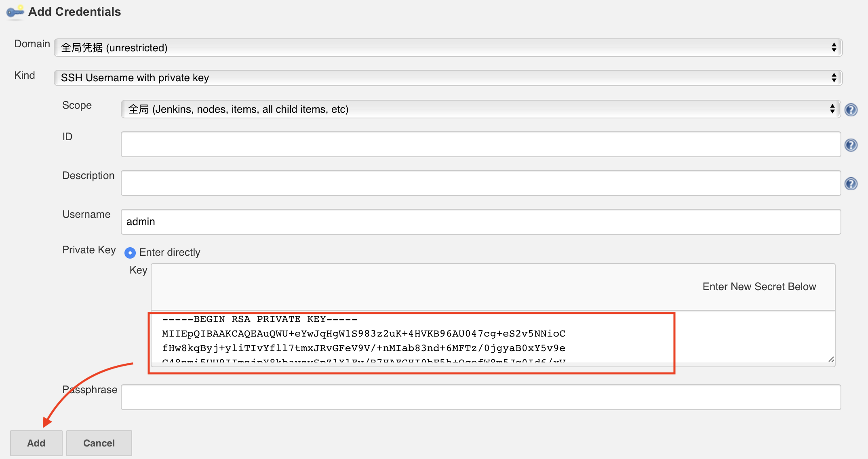Grab the key textarea resize handle
This screenshot has width=868, height=459.
point(831,360)
